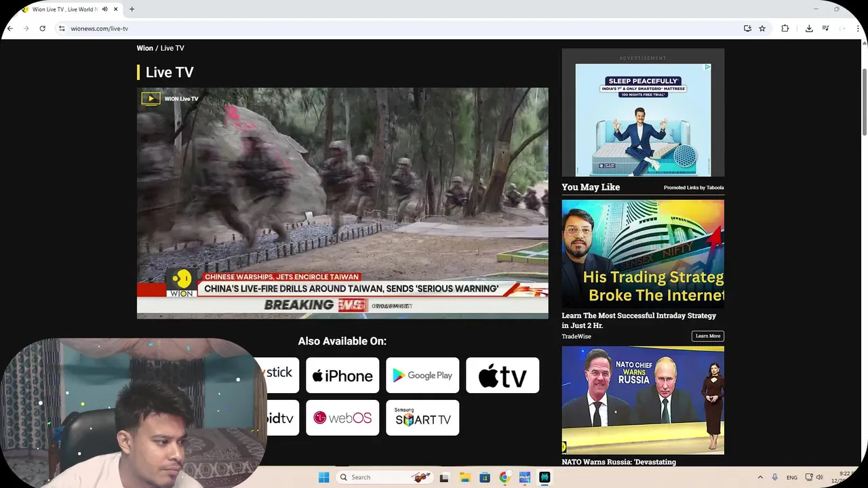Image resolution: width=868 pixels, height=488 pixels.
Task: Click the ad choices icon on mattress ad
Action: click(707, 67)
